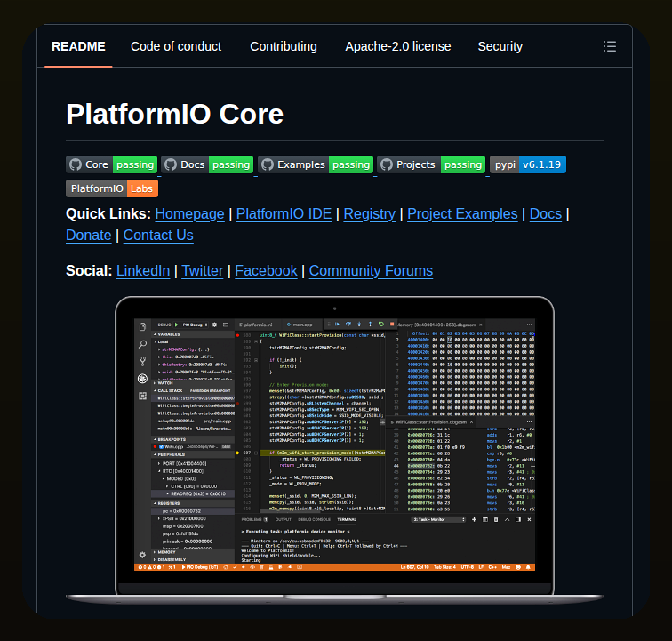The image size is (672, 641).
Task: Click the PlatformIO Core heading
Action: click(175, 114)
